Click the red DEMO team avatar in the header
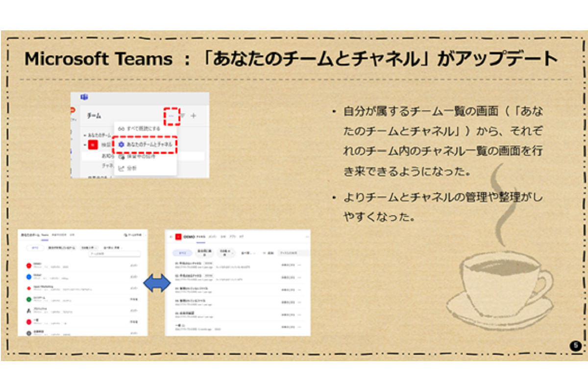 (178, 237)
